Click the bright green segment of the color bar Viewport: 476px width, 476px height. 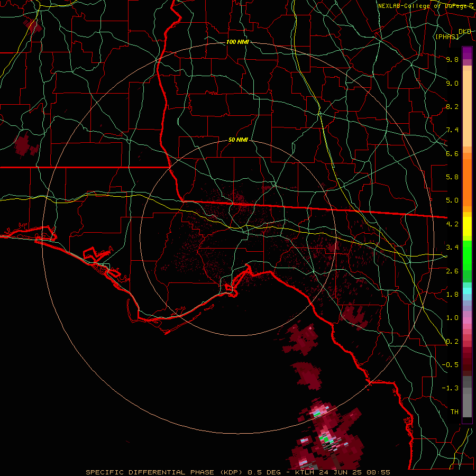[x=467, y=255]
